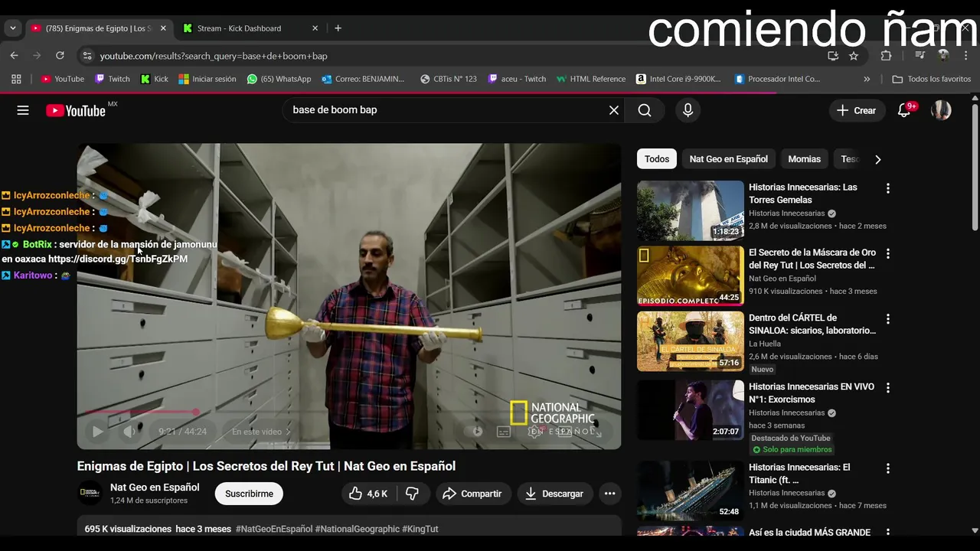
Task: Like the video with 4,6 K likes
Action: point(368,494)
